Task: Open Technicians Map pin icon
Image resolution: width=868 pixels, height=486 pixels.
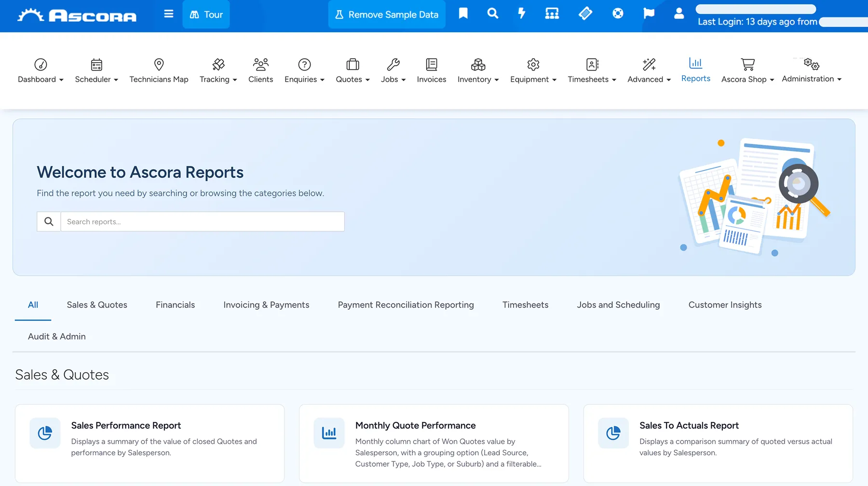Action: point(159,64)
